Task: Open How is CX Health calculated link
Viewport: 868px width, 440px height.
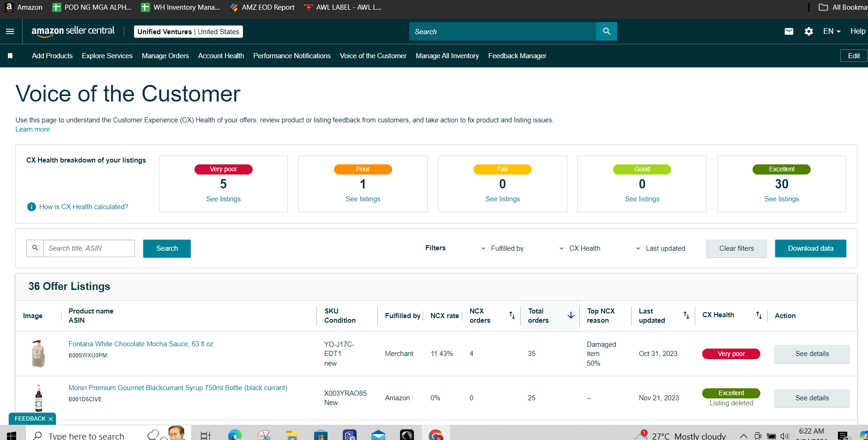Action: 84,207
